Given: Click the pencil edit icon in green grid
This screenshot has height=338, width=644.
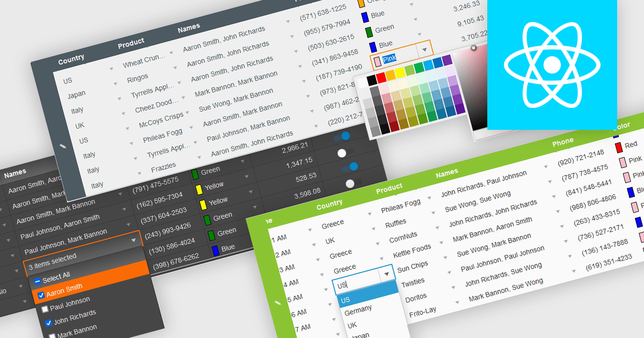Looking at the screenshot, I should (x=277, y=303).
